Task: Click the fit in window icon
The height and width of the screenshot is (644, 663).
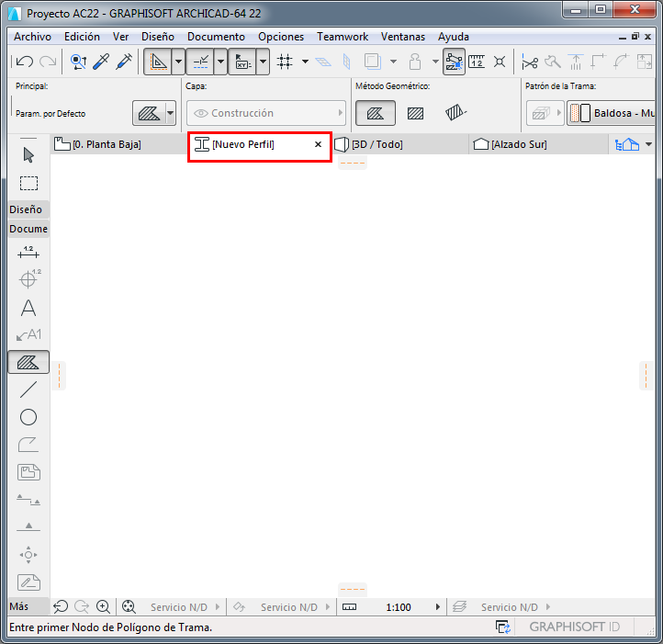Action: point(129,607)
